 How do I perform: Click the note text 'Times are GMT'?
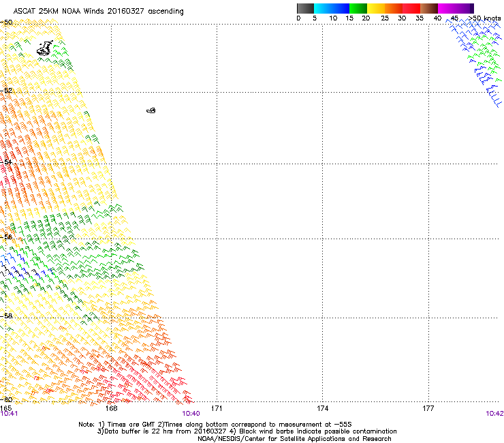pyautogui.click(x=131, y=425)
